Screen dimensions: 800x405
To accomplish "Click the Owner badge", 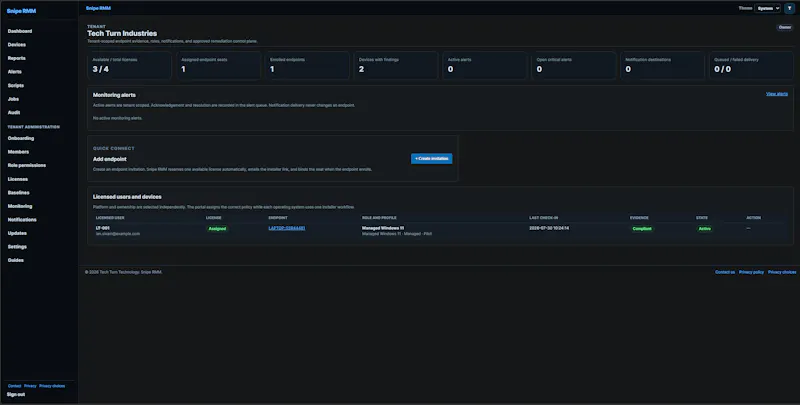I will coord(785,28).
